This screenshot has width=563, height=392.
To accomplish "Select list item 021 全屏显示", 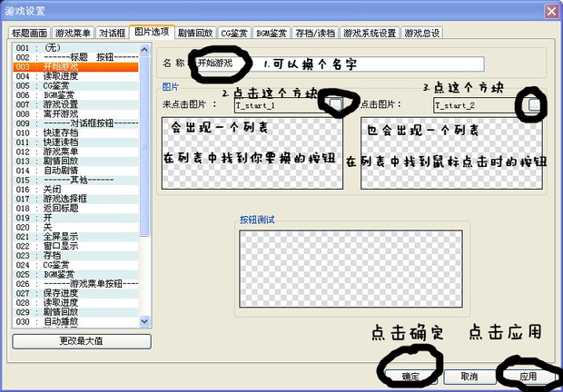I will pyautogui.click(x=75, y=237).
